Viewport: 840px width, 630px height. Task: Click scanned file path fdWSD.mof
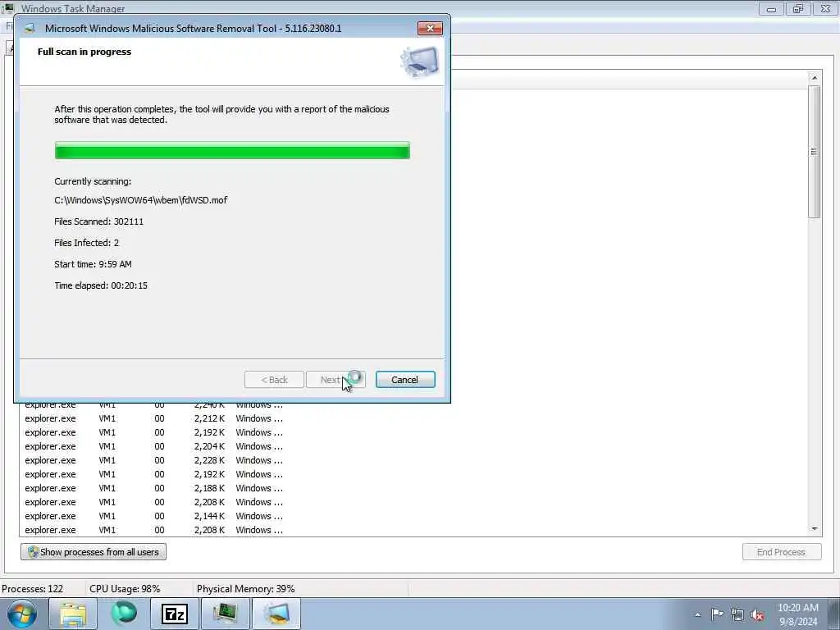coord(141,200)
